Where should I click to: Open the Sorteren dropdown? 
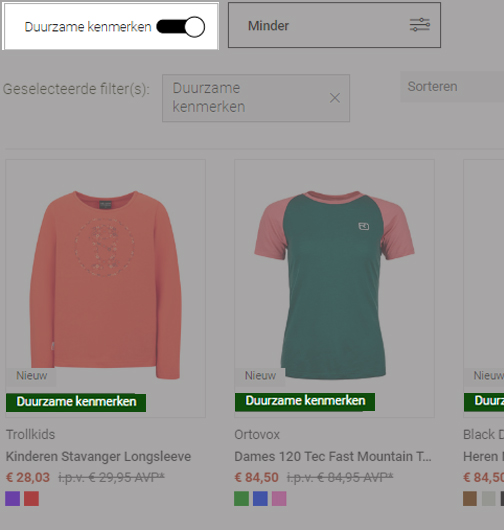tap(452, 87)
